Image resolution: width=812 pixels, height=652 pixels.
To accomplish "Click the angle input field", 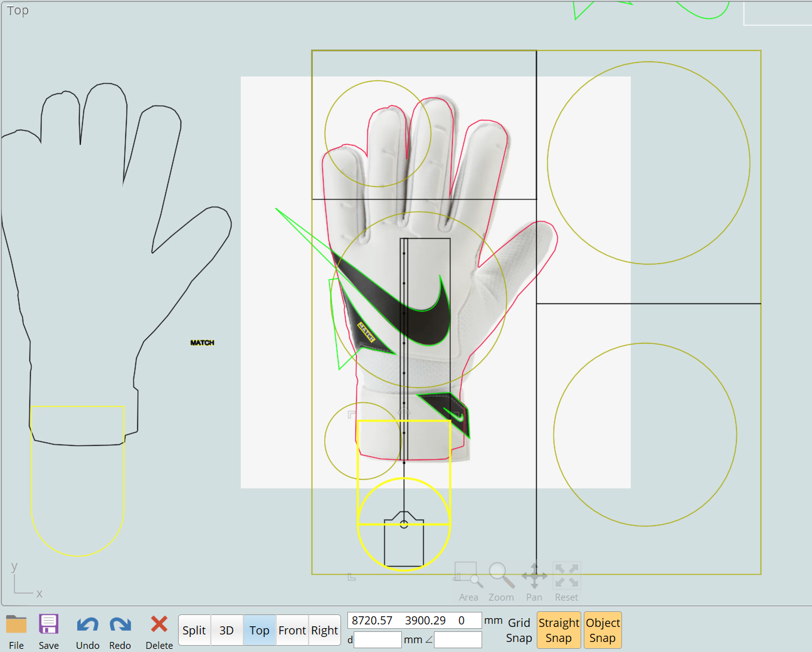I will point(458,639).
